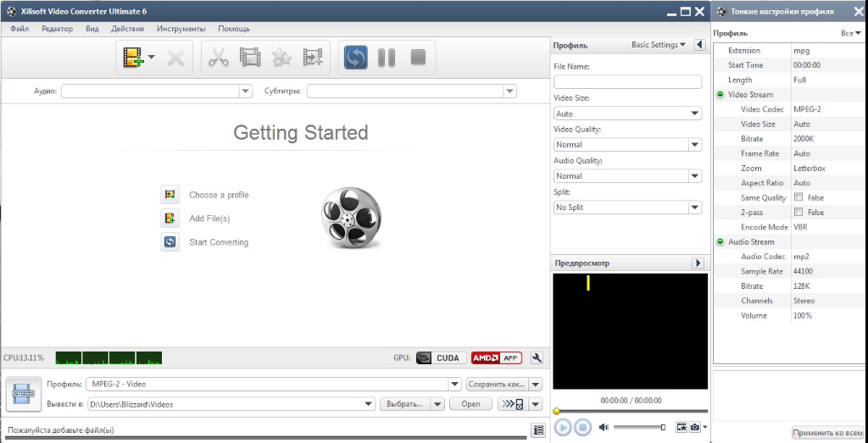Open the Video Size Auto dropdown
The image size is (868, 443).
tap(628, 114)
